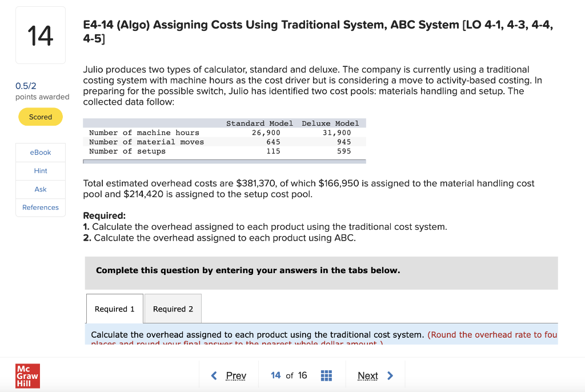Open the Ask option
The image size is (585, 392).
coord(40,189)
